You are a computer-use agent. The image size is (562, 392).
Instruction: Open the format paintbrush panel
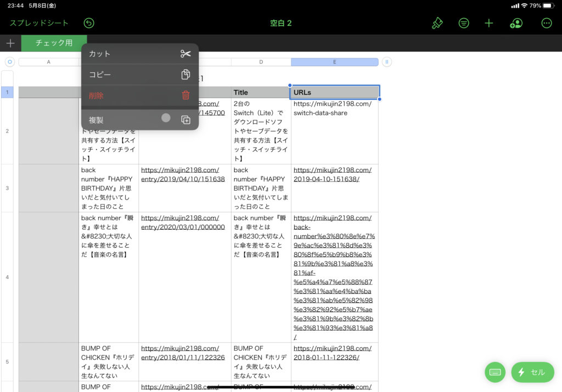[437, 23]
